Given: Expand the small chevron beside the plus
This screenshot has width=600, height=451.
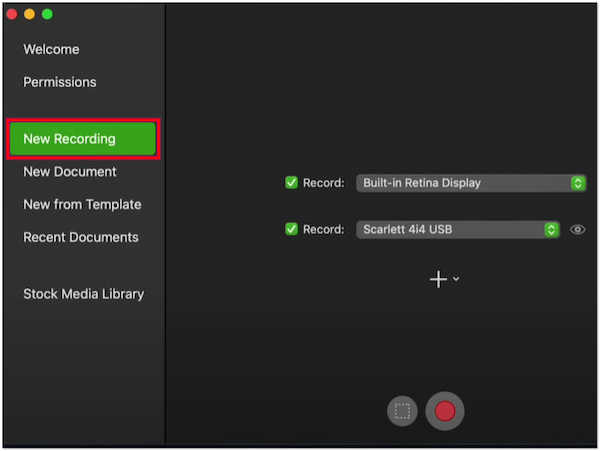Looking at the screenshot, I should pyautogui.click(x=457, y=280).
